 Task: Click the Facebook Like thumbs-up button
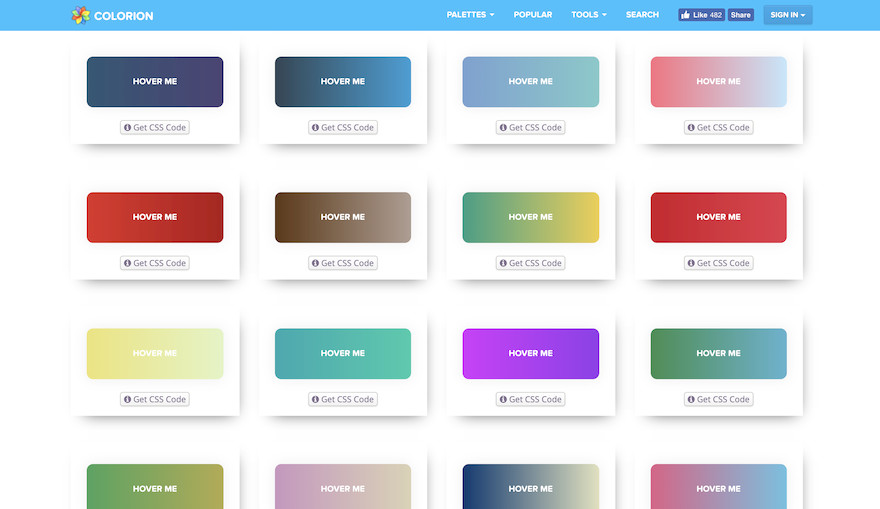tap(701, 15)
